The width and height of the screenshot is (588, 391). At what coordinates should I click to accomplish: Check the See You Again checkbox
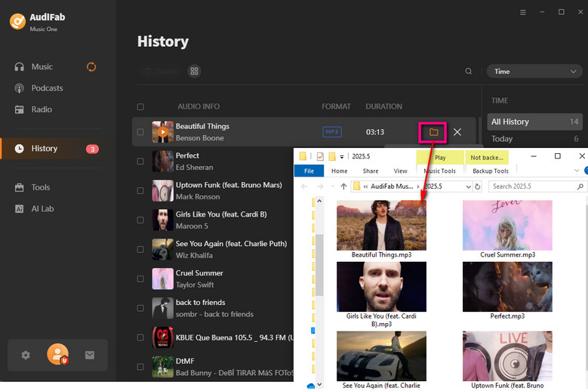pos(140,249)
